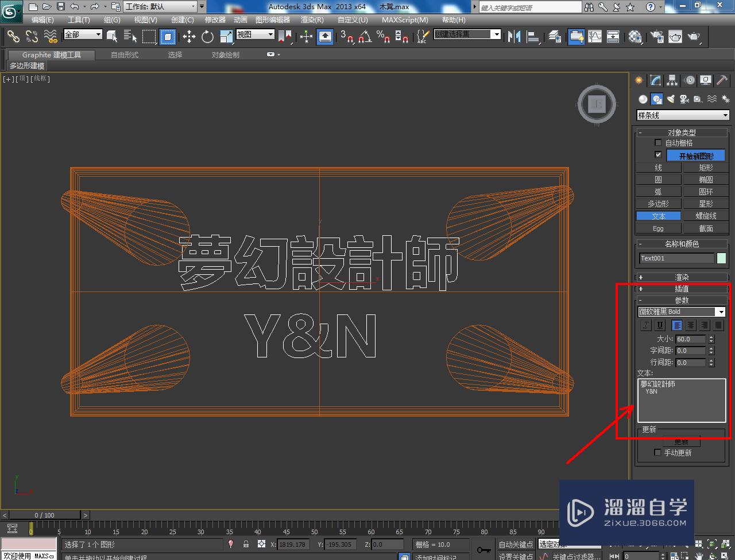
Task: Switch to Motion panel tab
Action: tap(689, 80)
